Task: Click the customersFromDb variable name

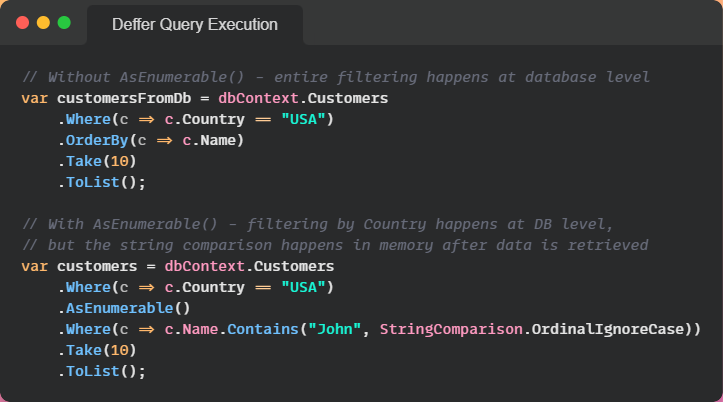Action: pyautogui.click(x=124, y=98)
